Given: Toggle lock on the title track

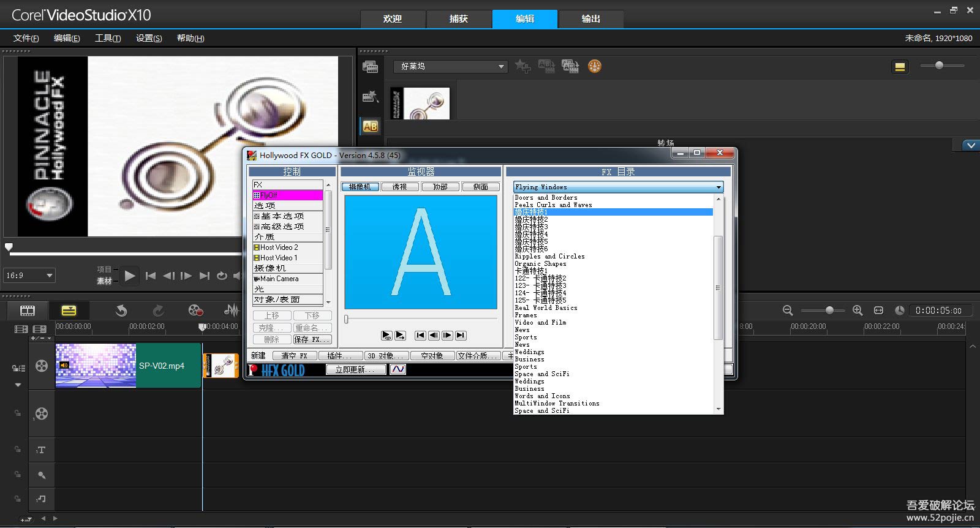Looking at the screenshot, I should (x=17, y=449).
